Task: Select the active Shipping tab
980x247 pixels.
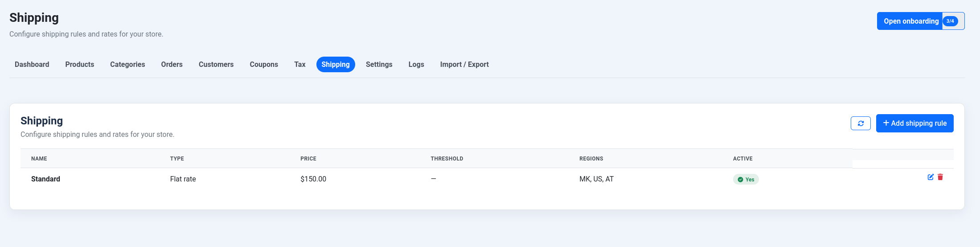Action: (336, 65)
